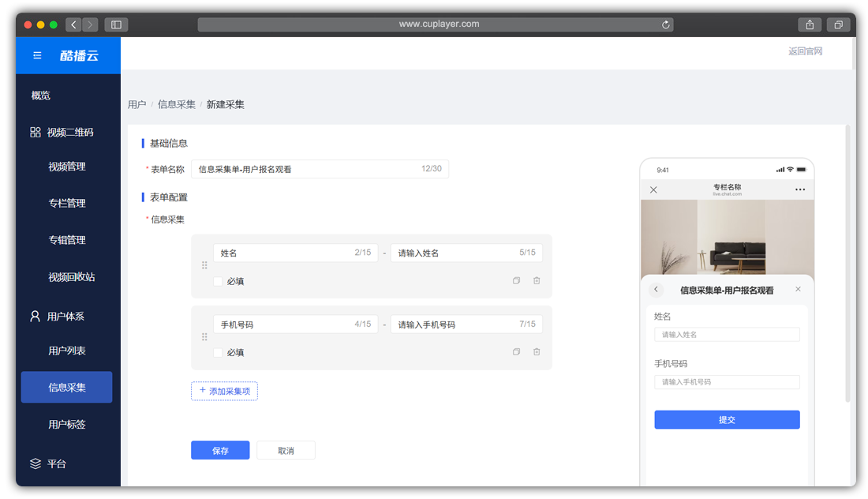
Task: Open the three-dot menu in phone preview
Action: point(800,190)
